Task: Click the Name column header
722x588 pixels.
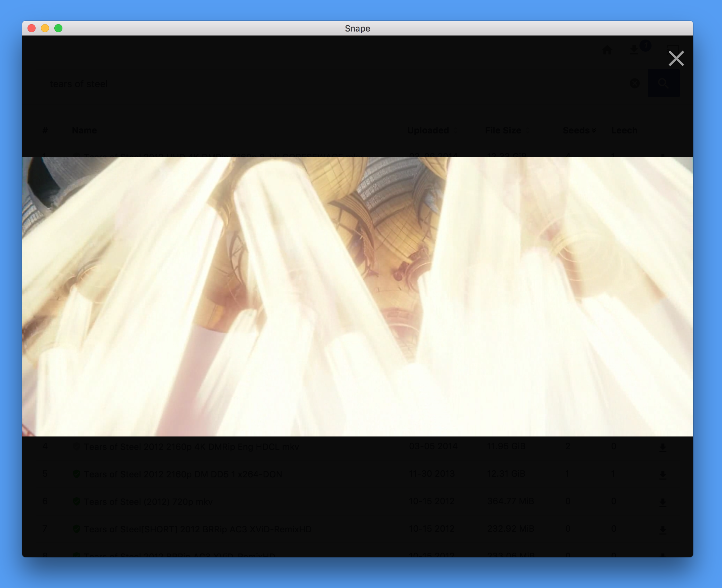Action: coord(85,130)
